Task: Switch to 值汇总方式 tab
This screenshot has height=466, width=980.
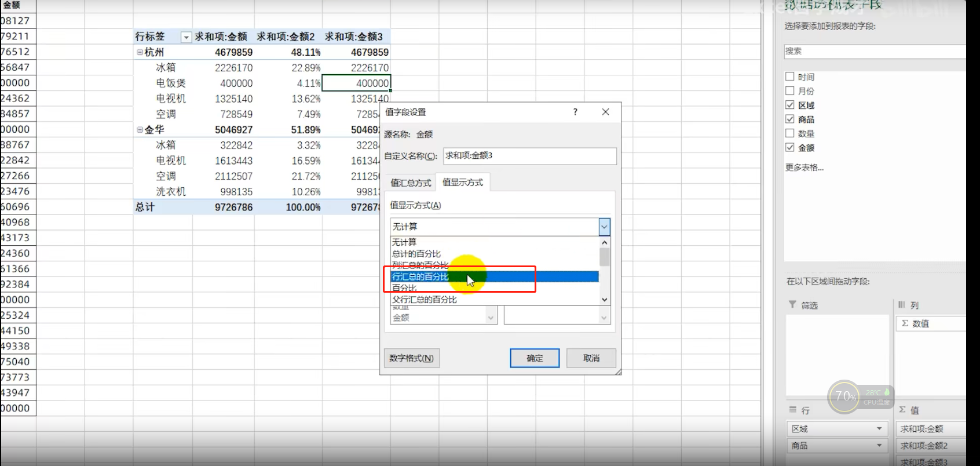Action: (x=411, y=183)
